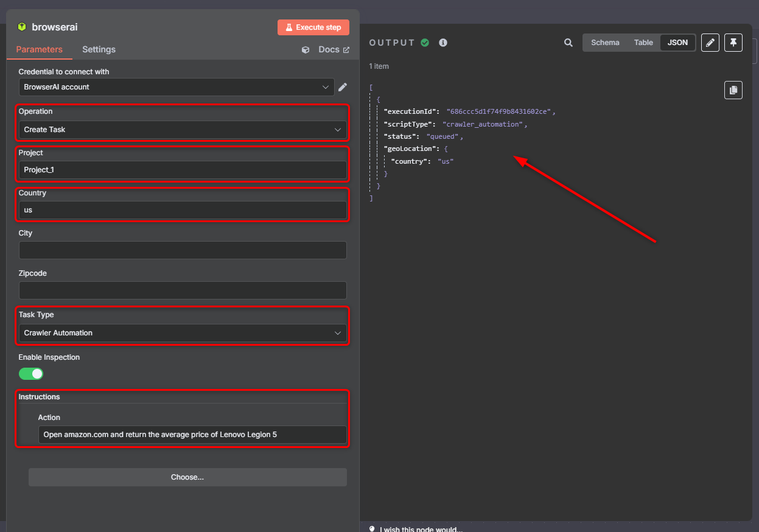Click the Choose... button
Image resolution: width=759 pixels, height=532 pixels.
click(187, 477)
